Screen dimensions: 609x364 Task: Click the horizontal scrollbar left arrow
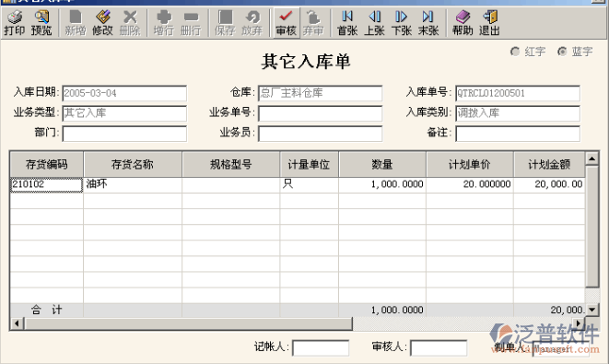click(17, 323)
